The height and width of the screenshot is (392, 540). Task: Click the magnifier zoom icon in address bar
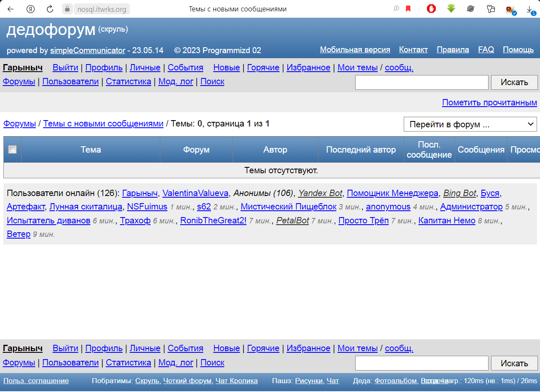(396, 9)
